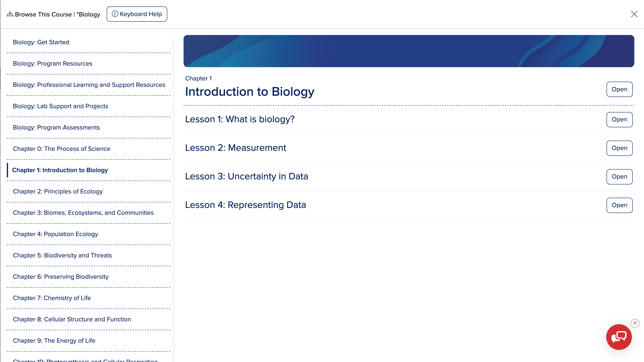Select Biology: Program Assessments
The height and width of the screenshot is (362, 644).
56,128
